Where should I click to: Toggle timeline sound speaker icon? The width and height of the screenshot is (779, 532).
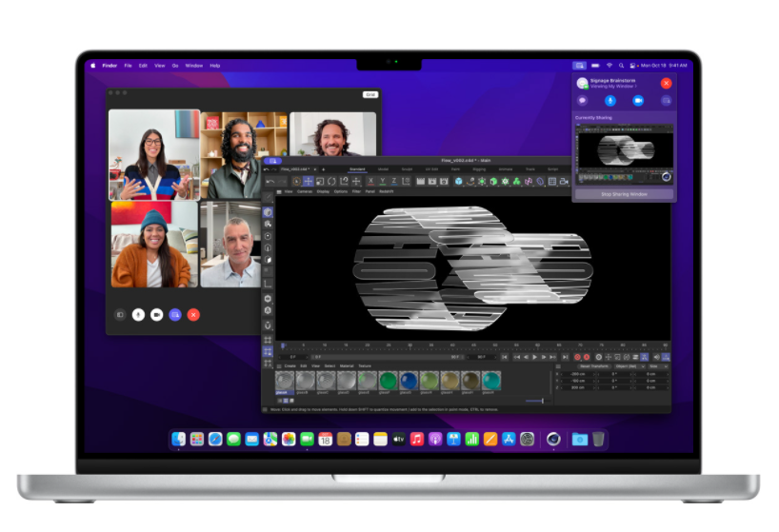[x=656, y=357]
